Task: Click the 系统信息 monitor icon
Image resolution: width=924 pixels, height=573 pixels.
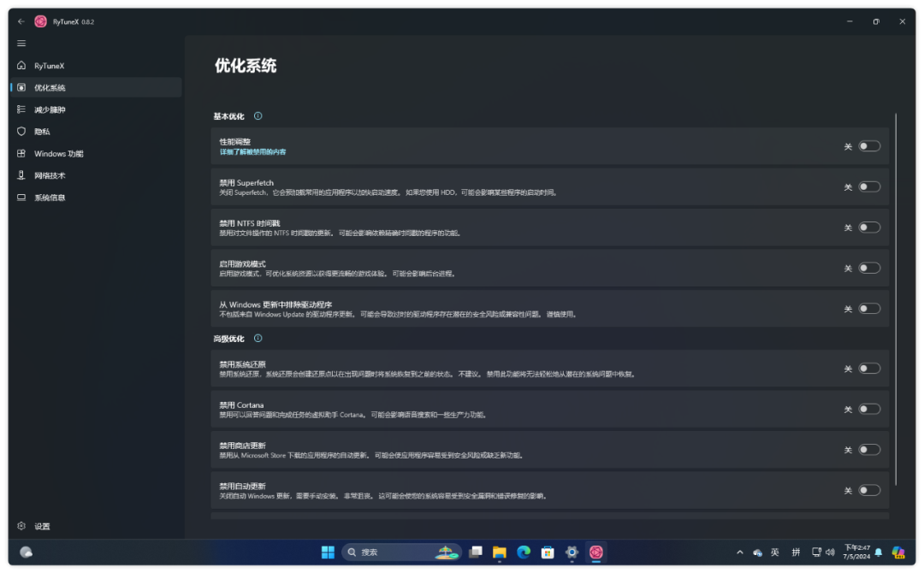Action: [x=21, y=198]
